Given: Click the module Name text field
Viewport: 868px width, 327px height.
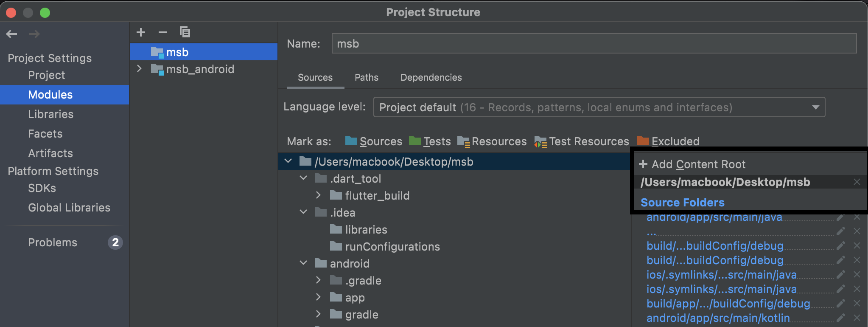Looking at the screenshot, I should click(594, 44).
